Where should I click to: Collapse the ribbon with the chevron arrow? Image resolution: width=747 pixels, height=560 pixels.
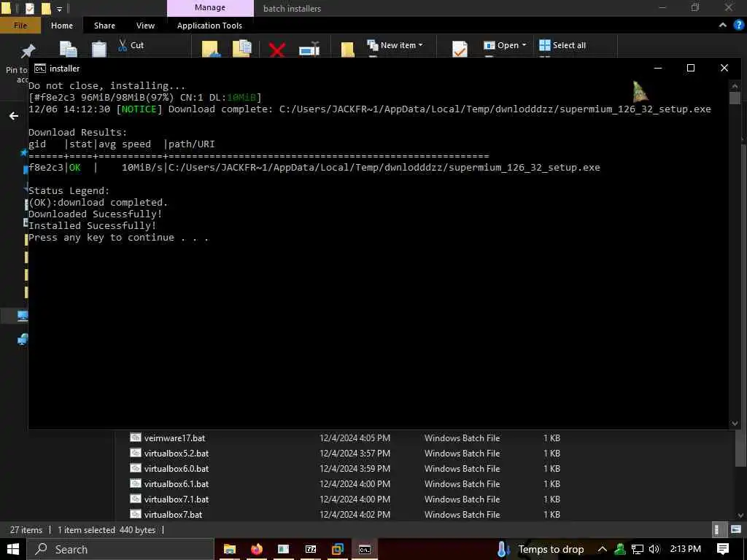723,25
